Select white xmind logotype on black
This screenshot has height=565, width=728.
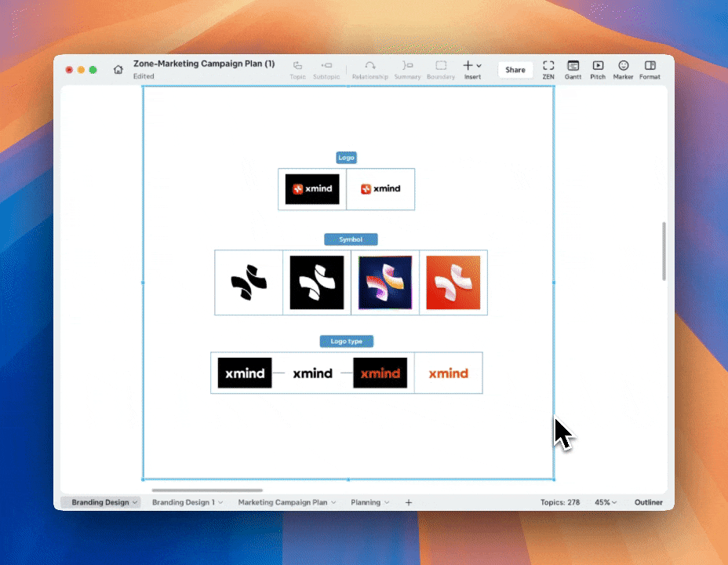click(x=245, y=373)
